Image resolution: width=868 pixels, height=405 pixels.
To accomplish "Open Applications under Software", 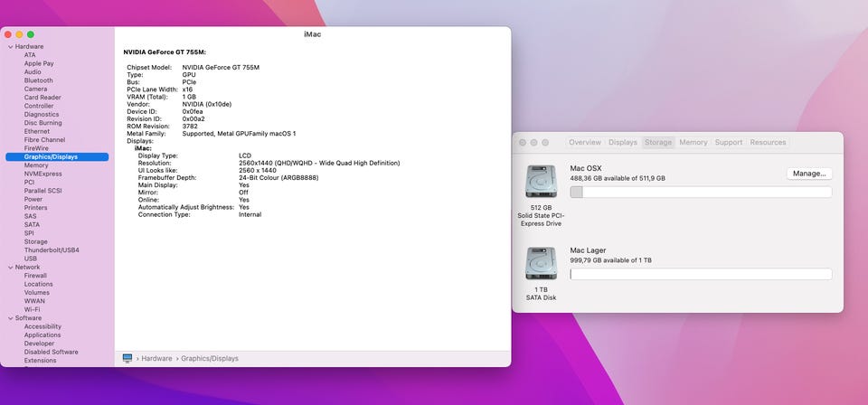I will pyautogui.click(x=42, y=335).
